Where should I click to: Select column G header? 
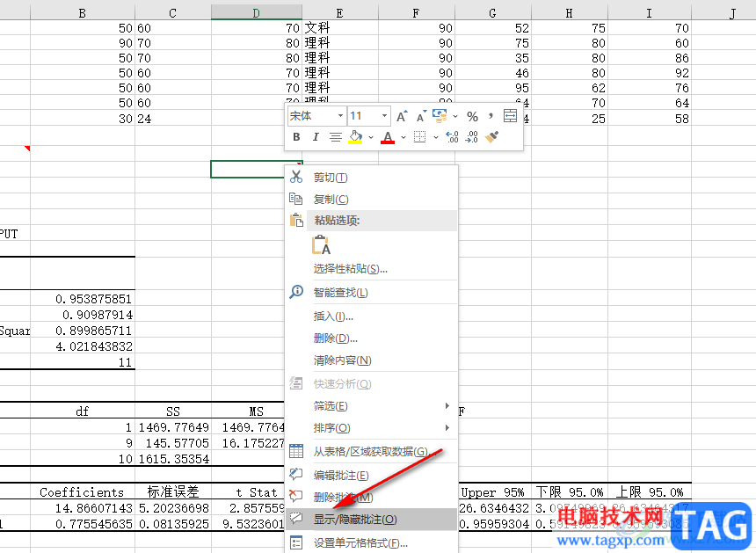tap(493, 13)
